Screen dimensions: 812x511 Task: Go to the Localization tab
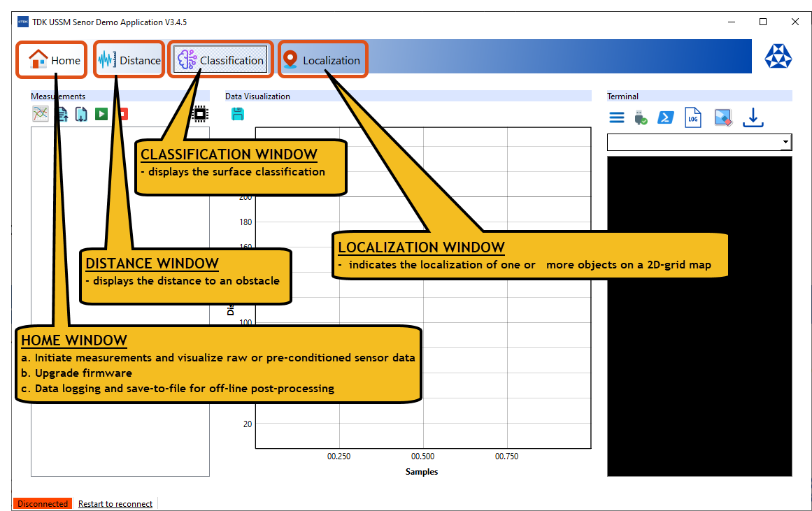tap(323, 60)
